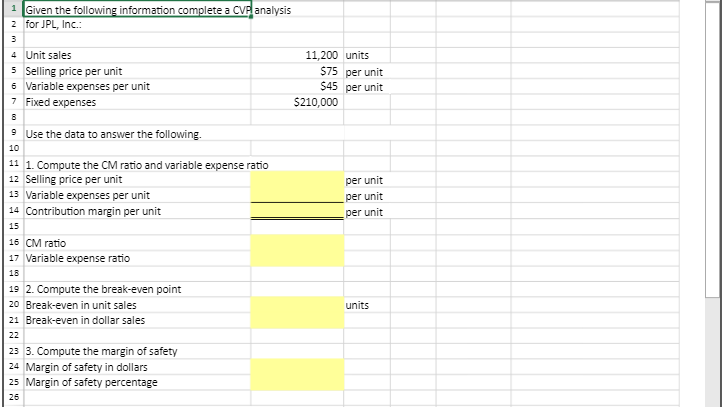This screenshot has width=723, height=407.
Task: Click the $75 selling price value
Action: point(297,71)
